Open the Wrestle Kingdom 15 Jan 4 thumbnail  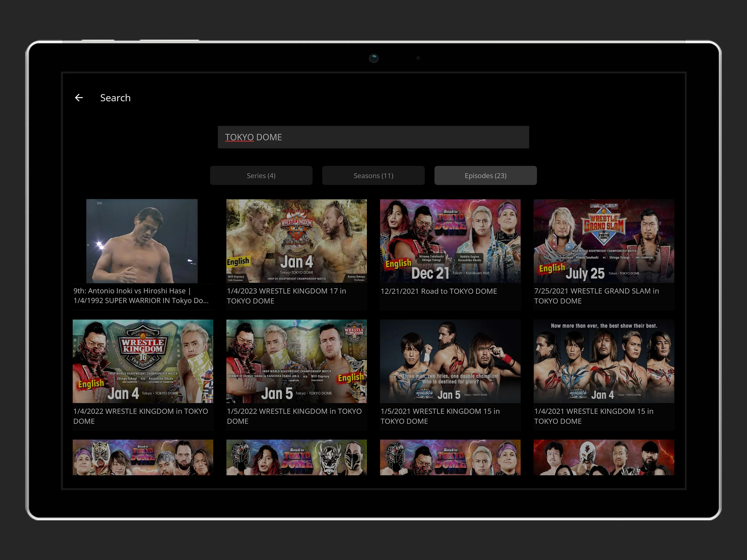pyautogui.click(x=604, y=361)
